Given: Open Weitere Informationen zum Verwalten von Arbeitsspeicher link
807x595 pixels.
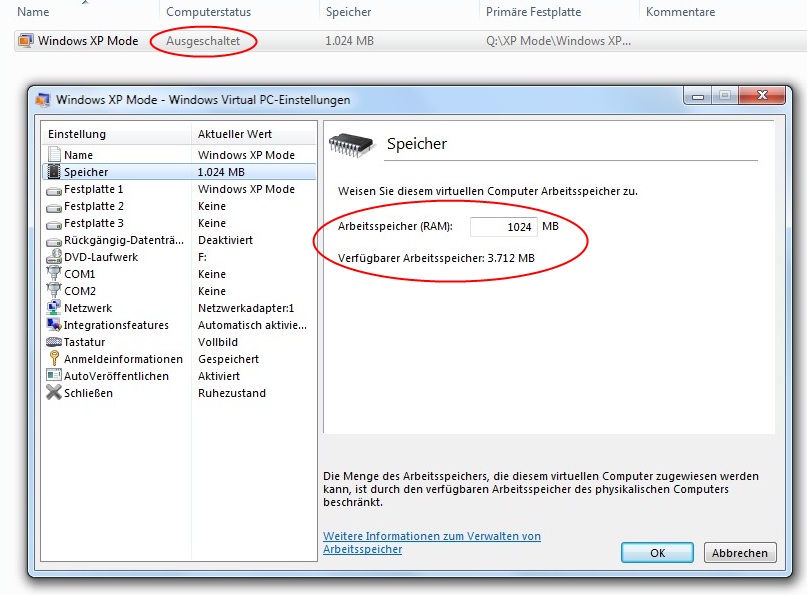Looking at the screenshot, I should coord(432,542).
